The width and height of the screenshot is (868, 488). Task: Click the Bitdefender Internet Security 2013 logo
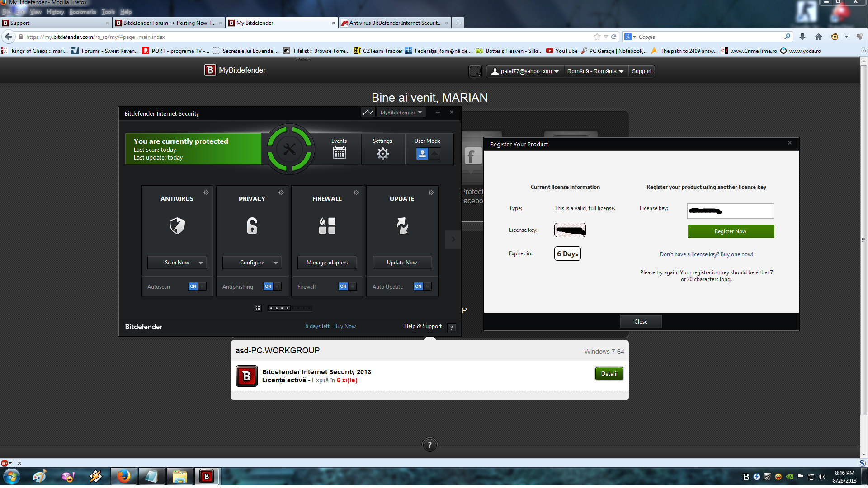247,376
